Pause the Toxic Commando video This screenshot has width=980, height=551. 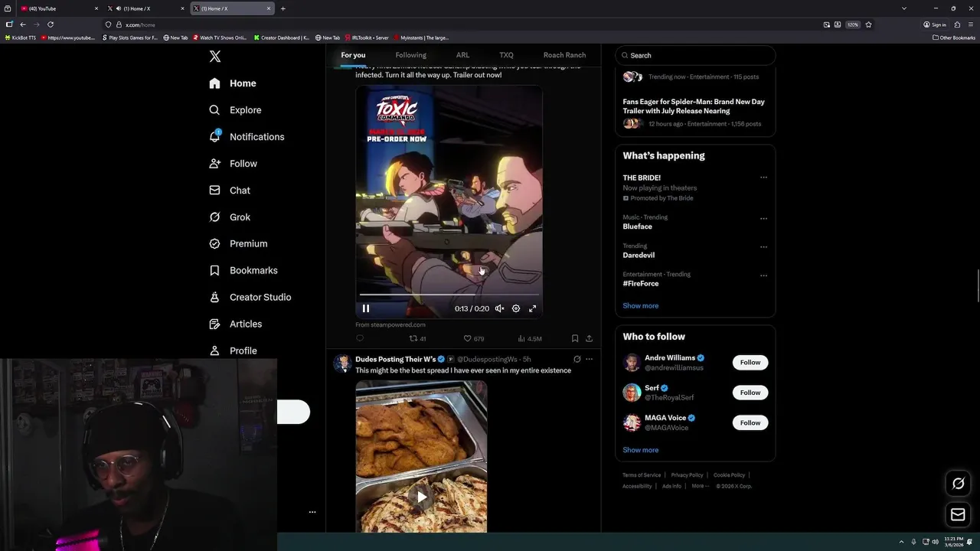point(366,308)
